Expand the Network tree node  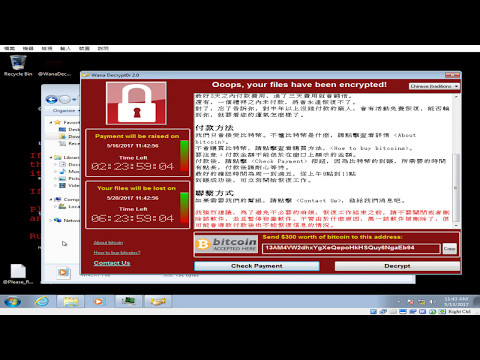(51, 220)
